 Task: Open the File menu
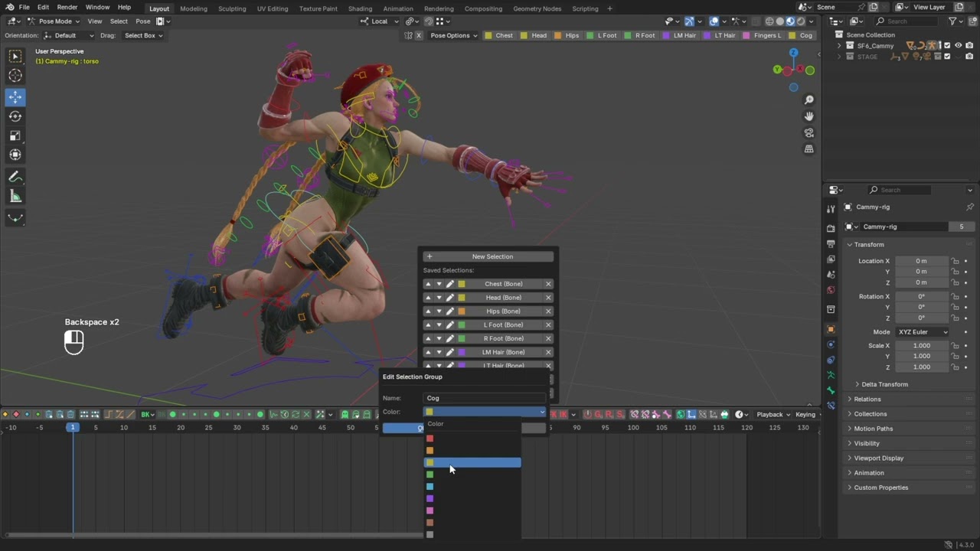[x=24, y=8]
